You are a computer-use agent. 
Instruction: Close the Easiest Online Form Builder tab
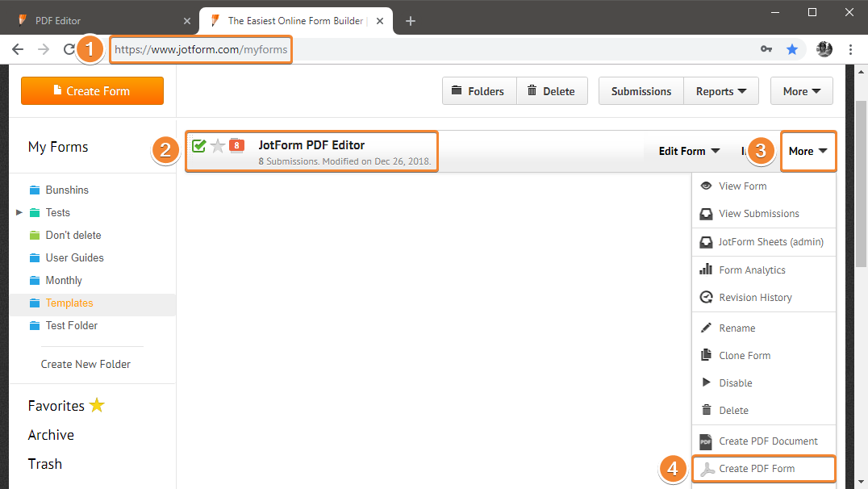[380, 21]
